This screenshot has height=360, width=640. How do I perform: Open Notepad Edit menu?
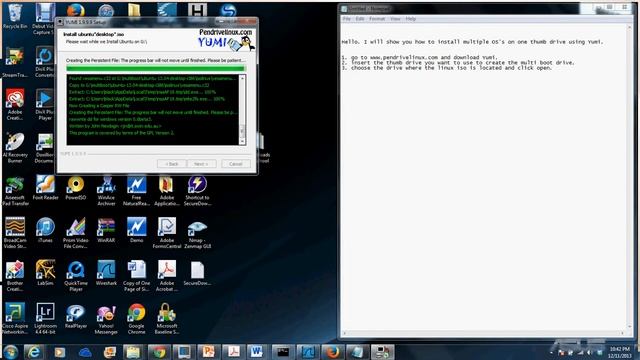tap(360, 19)
